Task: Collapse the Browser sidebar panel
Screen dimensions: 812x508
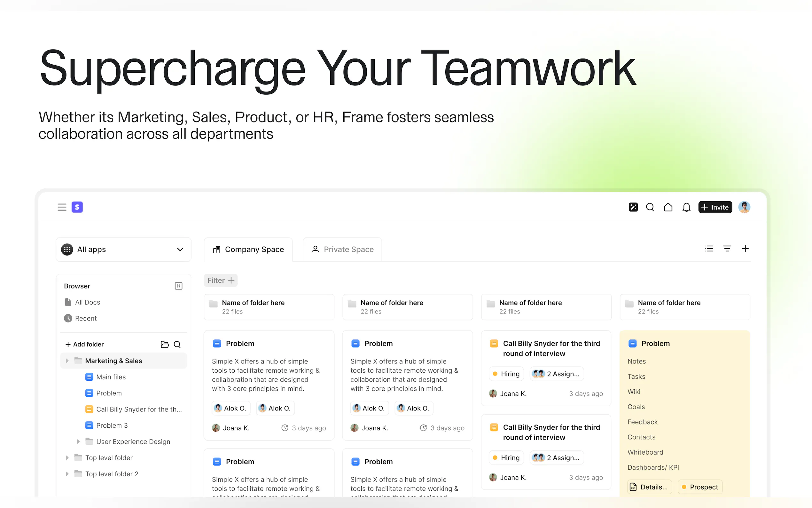Action: click(x=178, y=286)
